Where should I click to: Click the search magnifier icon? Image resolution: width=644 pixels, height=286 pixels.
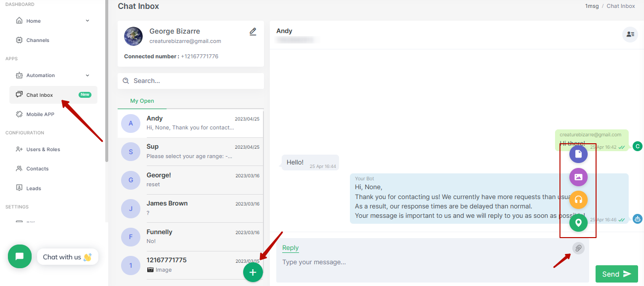(x=126, y=81)
